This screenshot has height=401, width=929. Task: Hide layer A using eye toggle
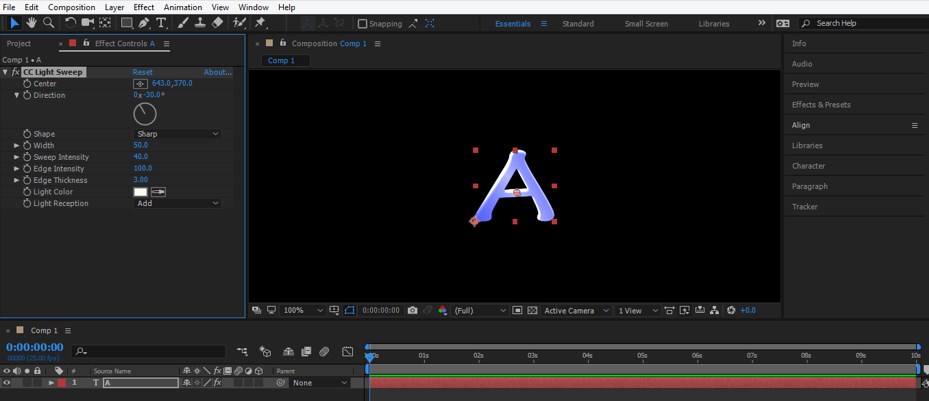click(7, 383)
